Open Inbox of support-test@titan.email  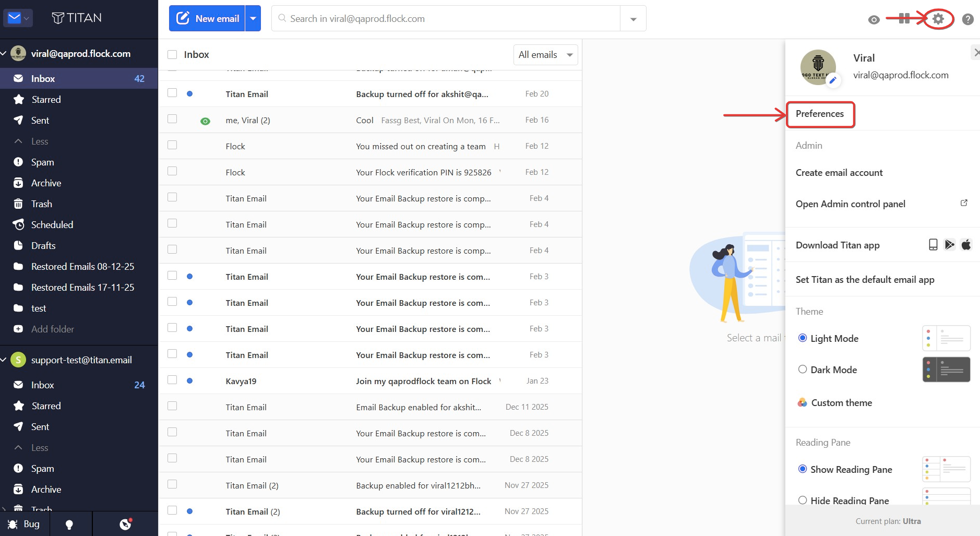[79, 385]
